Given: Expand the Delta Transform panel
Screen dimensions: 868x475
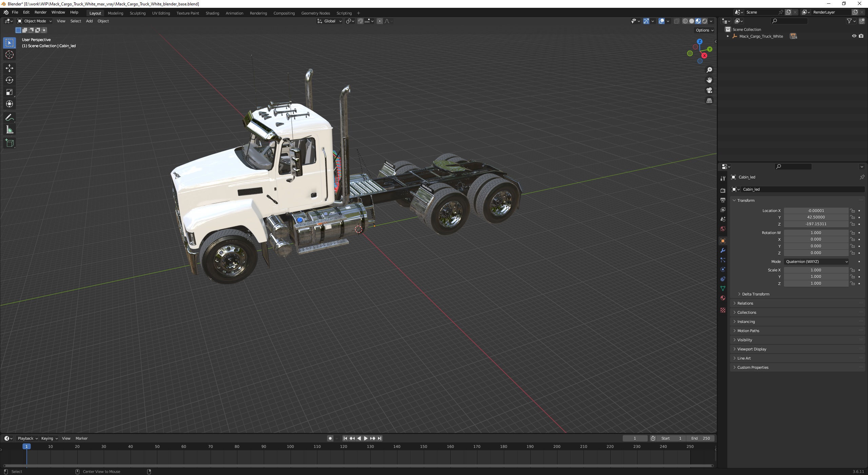Looking at the screenshot, I should tap(755, 294).
